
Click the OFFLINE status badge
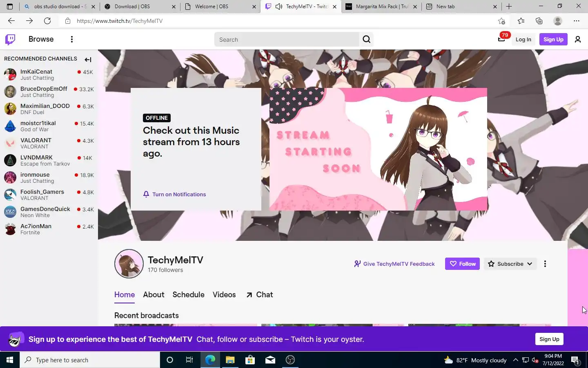157,118
